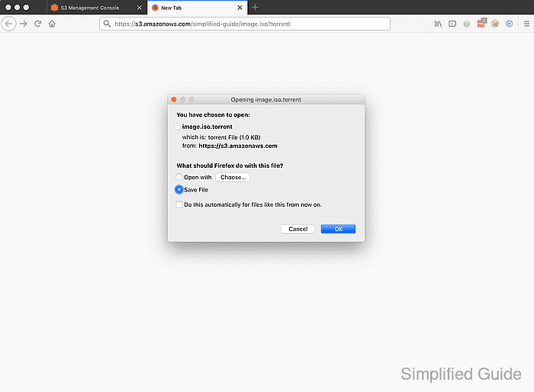Close the S3 Management Console tab
Image resolution: width=534 pixels, height=392 pixels.
140,8
